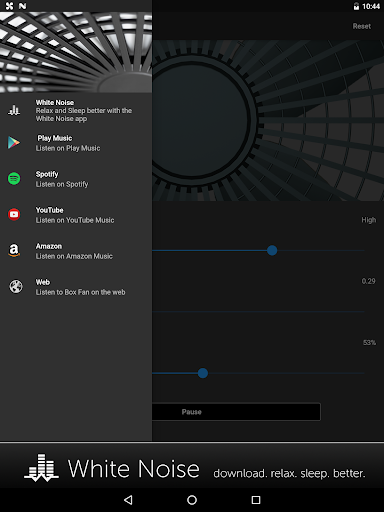Tap the White Noise download banner ad

click(x=192, y=466)
